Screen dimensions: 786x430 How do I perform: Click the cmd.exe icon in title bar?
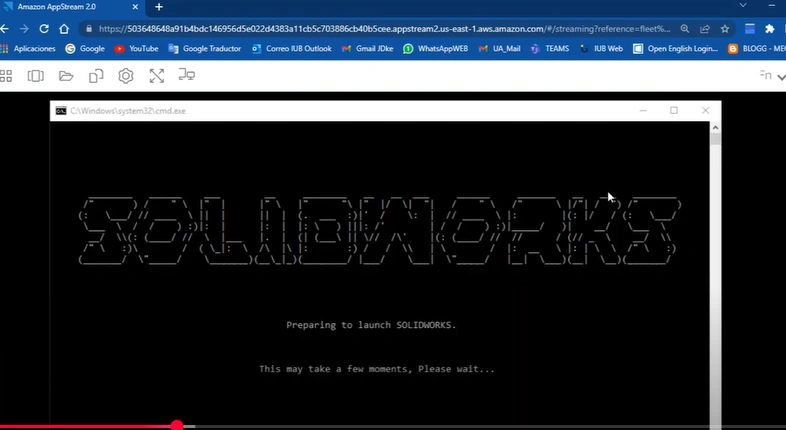point(61,111)
